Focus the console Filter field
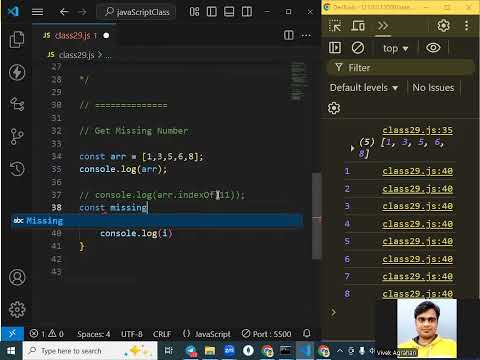The image size is (480, 360). (x=401, y=68)
